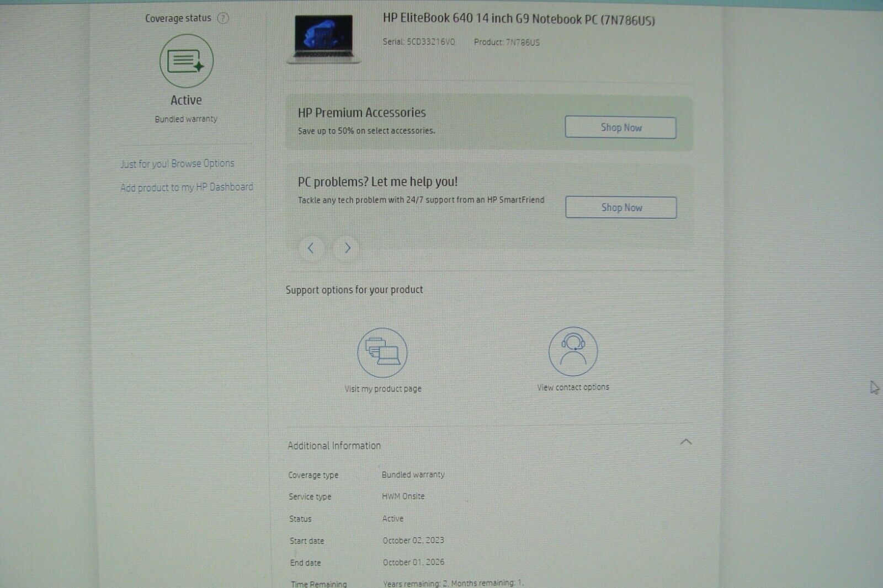Select the HP EliteBook 640 product title

(519, 19)
